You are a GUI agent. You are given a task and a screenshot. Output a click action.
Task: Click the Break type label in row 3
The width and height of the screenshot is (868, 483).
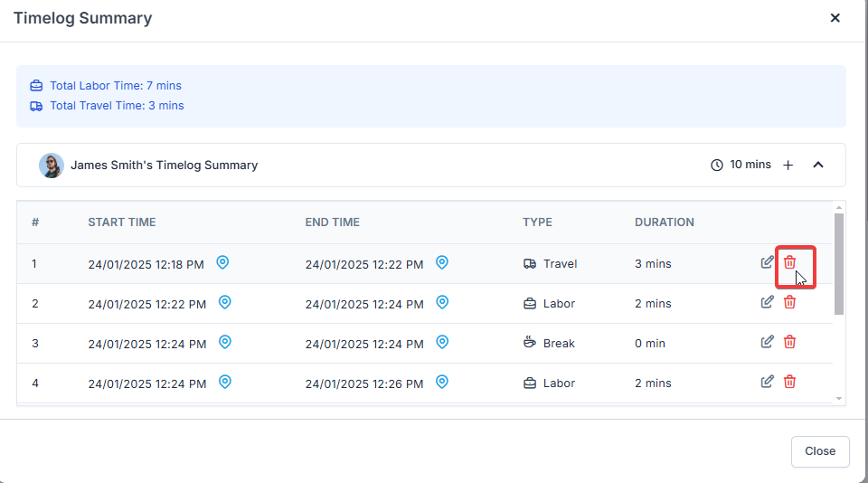[559, 344]
